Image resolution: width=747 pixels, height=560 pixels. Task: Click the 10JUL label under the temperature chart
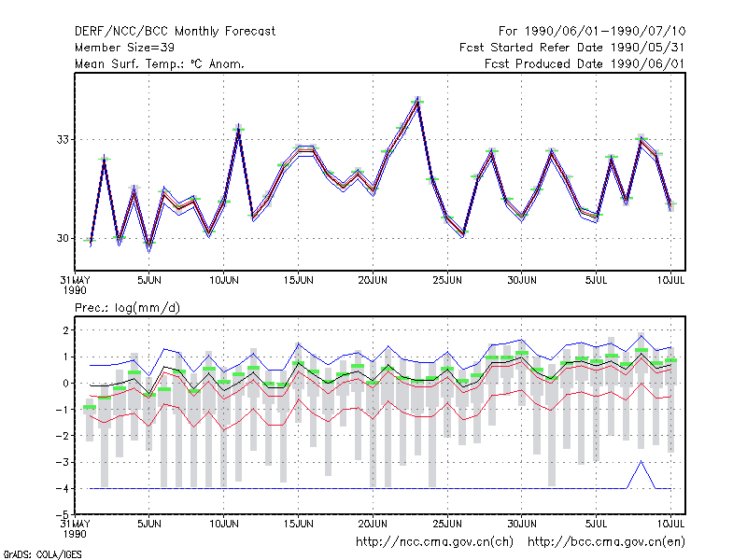click(x=670, y=281)
